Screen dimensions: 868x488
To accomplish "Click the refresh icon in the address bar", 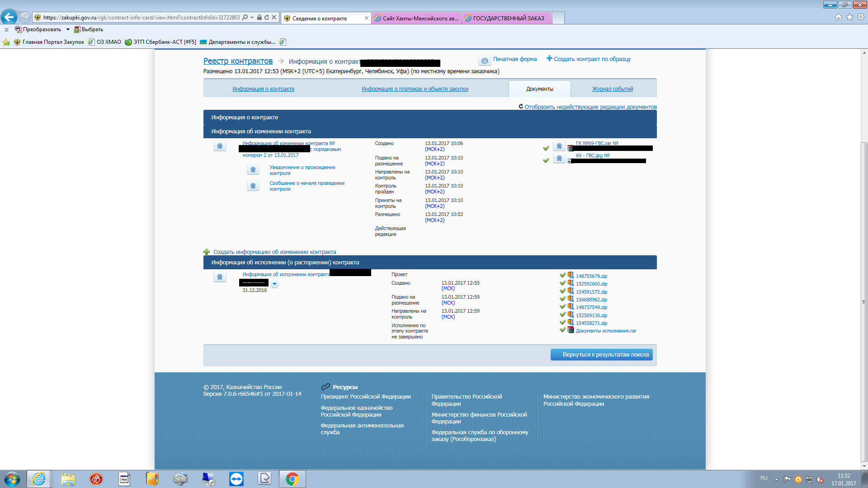I will pyautogui.click(x=267, y=17).
